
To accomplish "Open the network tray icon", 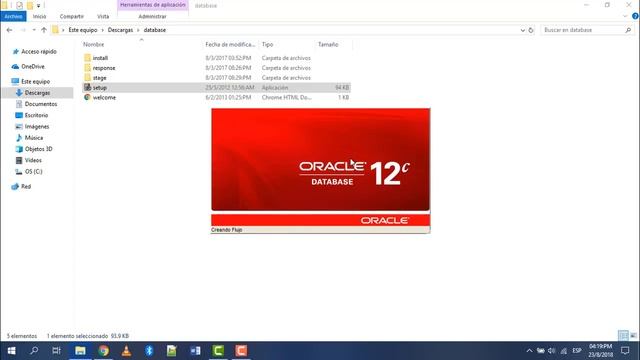I will (564, 351).
